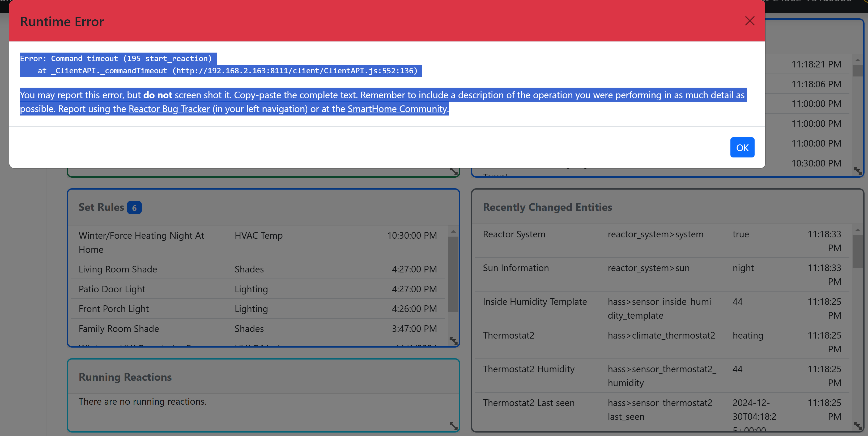
Task: Select the 'Living Room Shade' rule row
Action: pos(258,269)
